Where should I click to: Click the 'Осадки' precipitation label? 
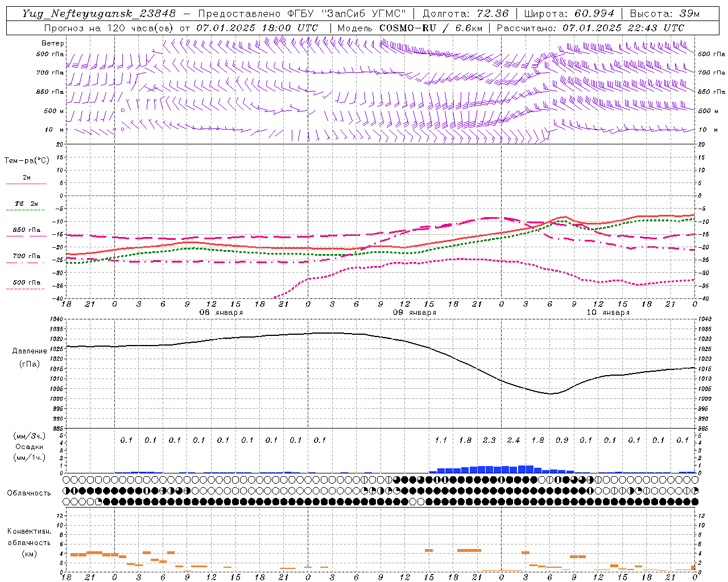29,447
